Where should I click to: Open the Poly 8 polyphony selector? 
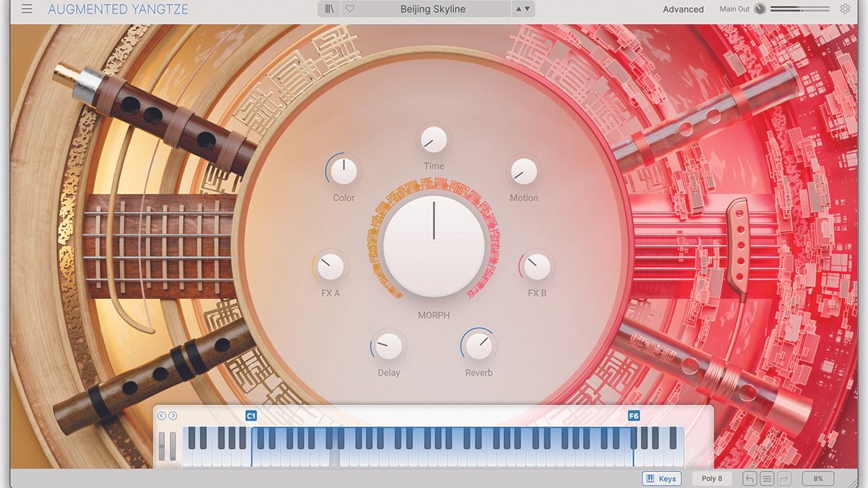tap(712, 479)
